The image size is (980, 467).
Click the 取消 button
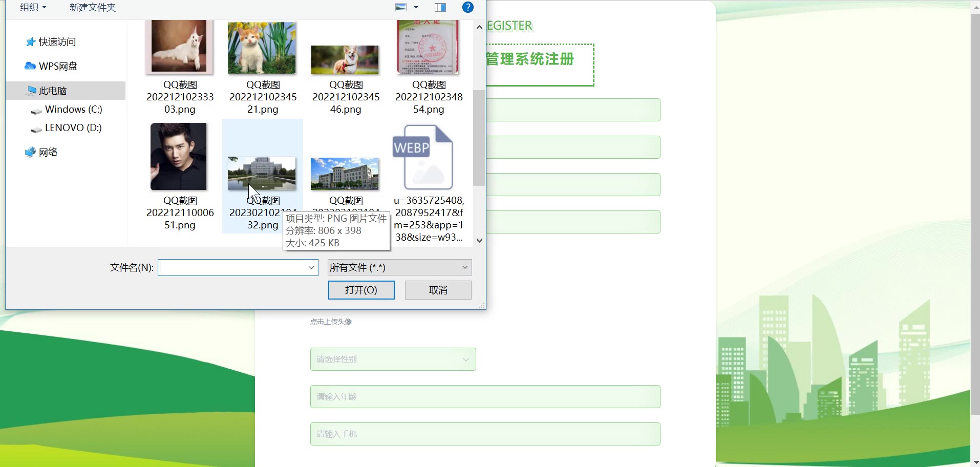438,290
